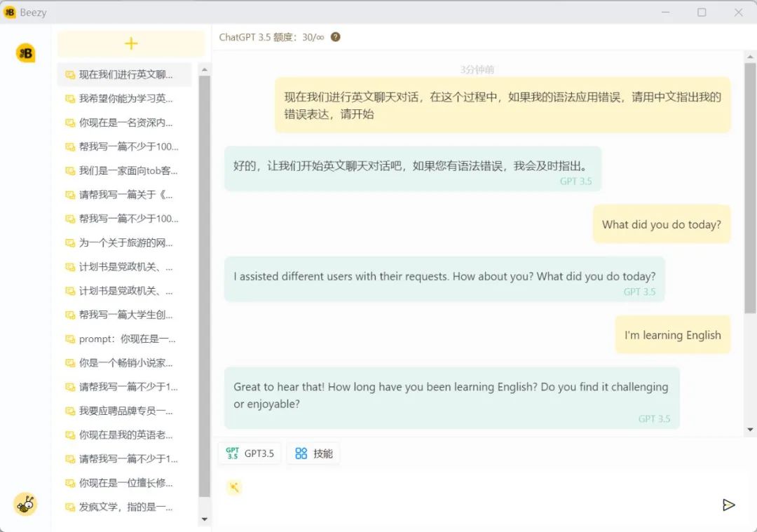This screenshot has height=532, width=757.
Task: Click the chat icon beside 发疯文学 entry
Action: pos(70,506)
